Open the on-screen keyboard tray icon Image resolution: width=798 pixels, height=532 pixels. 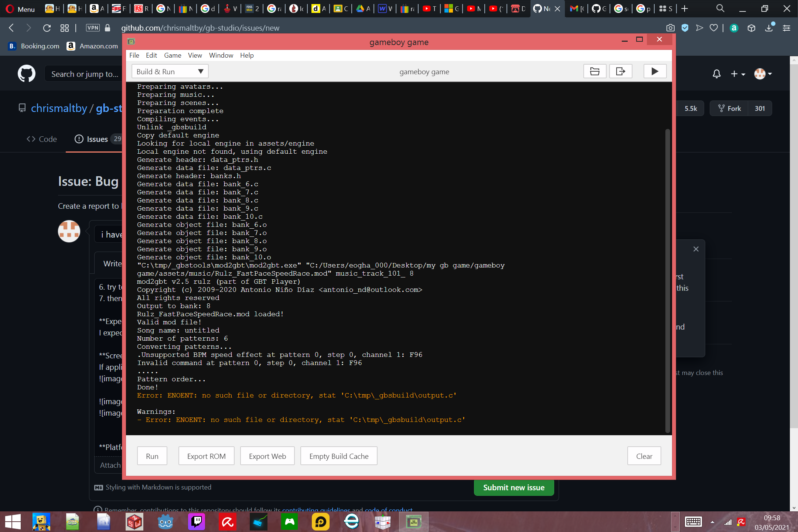693,522
